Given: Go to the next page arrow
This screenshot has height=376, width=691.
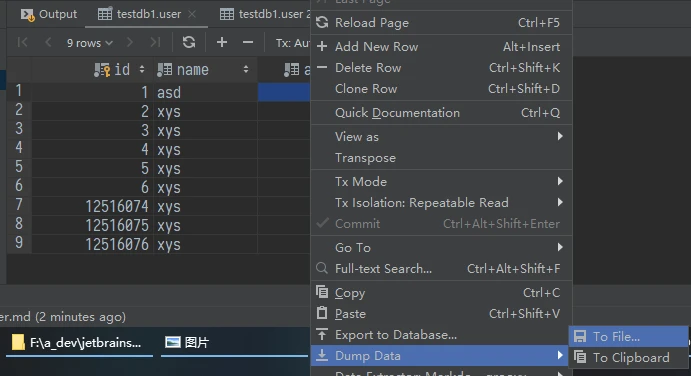Looking at the screenshot, I should pos(129,42).
